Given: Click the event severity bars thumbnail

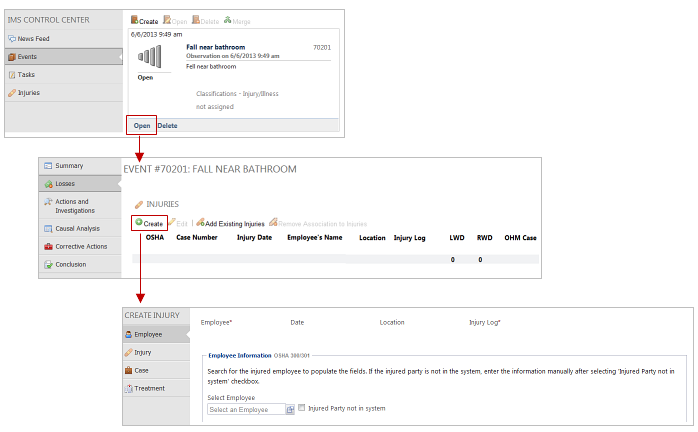Looking at the screenshot, I should tap(148, 57).
